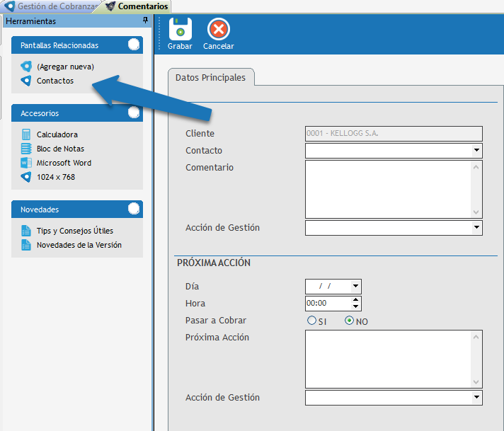Launch Microsoft Word from Accesorios
This screenshot has height=431, width=504.
click(64, 163)
